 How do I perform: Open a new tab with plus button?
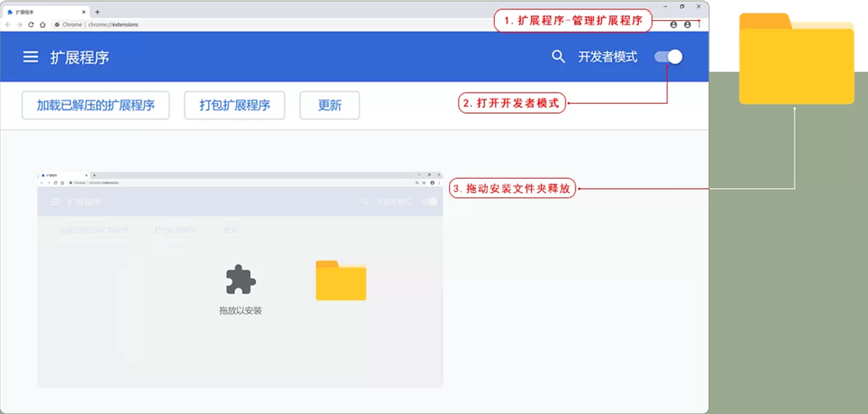98,12
